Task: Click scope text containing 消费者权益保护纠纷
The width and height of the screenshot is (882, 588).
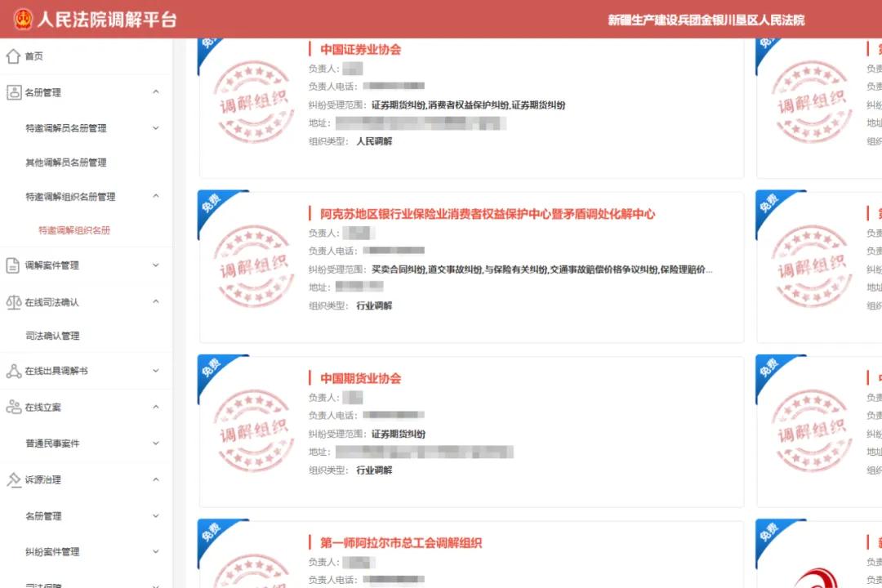Action: click(x=468, y=105)
